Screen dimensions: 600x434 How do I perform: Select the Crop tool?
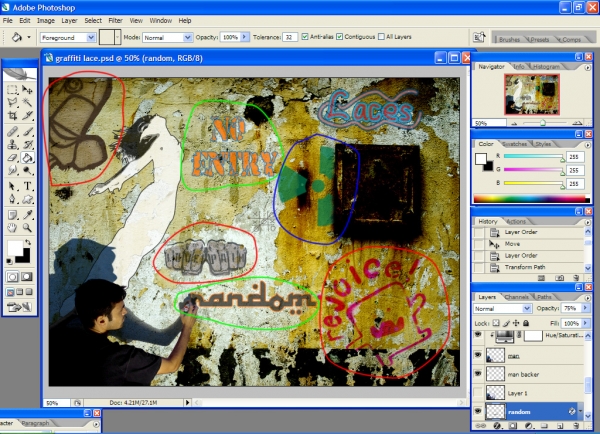point(12,115)
